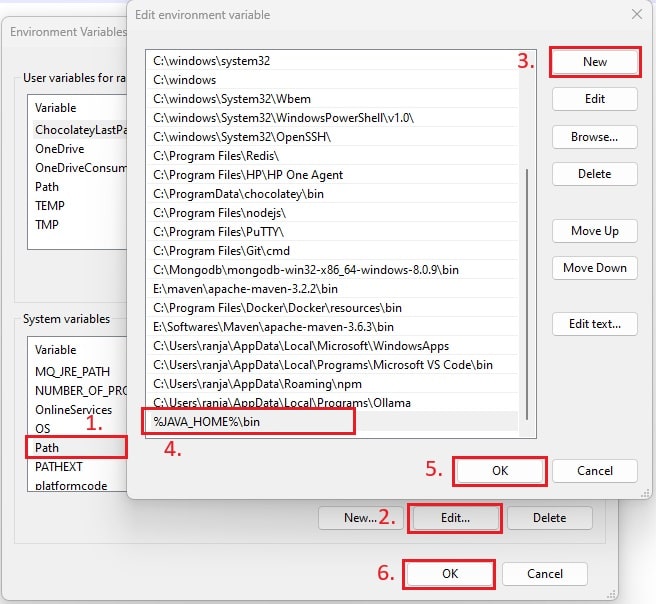This screenshot has width=656, height=604.
Task: Select the C:\windows\System32\Wbem entry
Action: point(332,99)
